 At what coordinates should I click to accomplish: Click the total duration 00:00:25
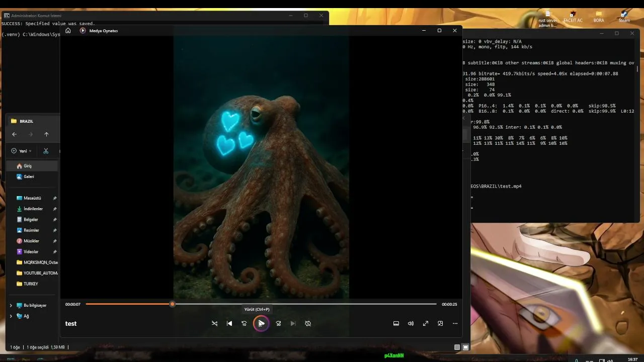coord(449,304)
